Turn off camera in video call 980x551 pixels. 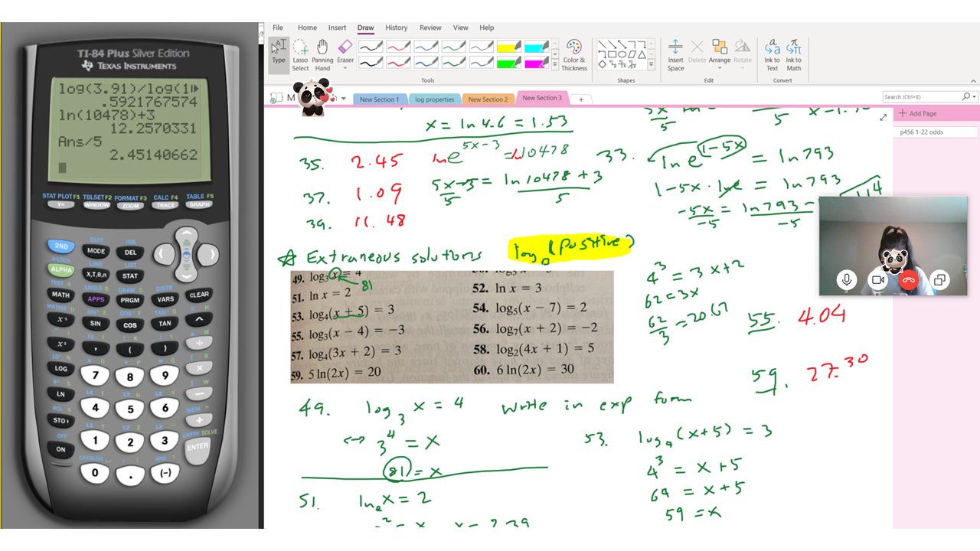pos(878,280)
